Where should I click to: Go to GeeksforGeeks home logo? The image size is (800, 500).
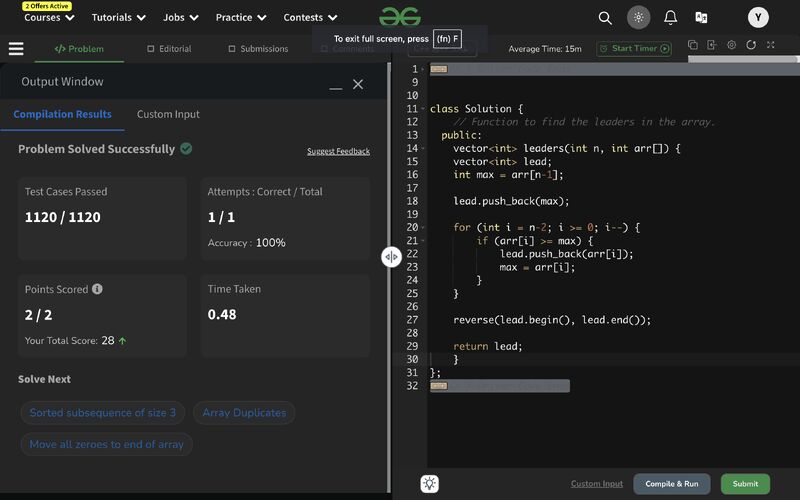400,17
